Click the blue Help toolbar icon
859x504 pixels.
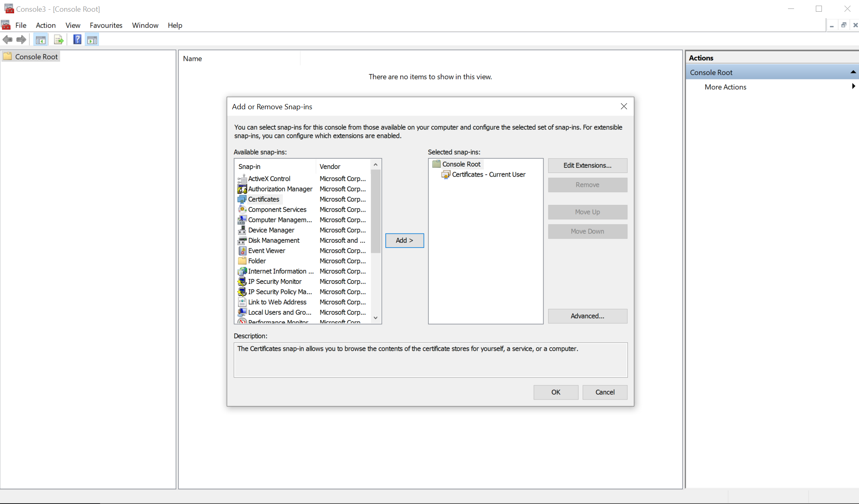pos(77,40)
